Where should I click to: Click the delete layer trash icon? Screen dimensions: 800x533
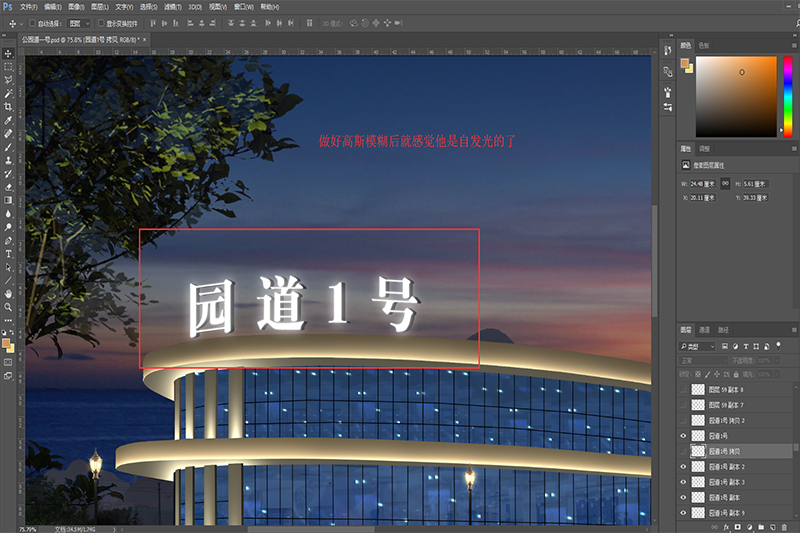786,525
